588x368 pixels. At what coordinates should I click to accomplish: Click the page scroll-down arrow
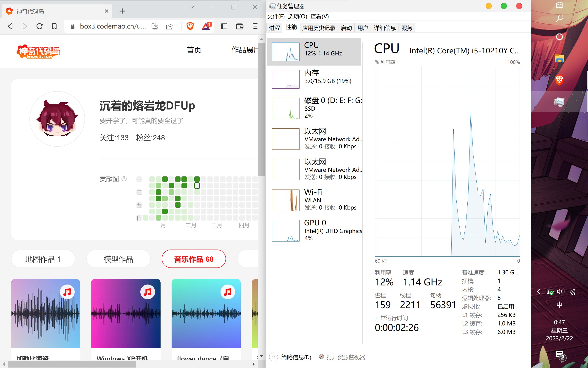click(261, 356)
